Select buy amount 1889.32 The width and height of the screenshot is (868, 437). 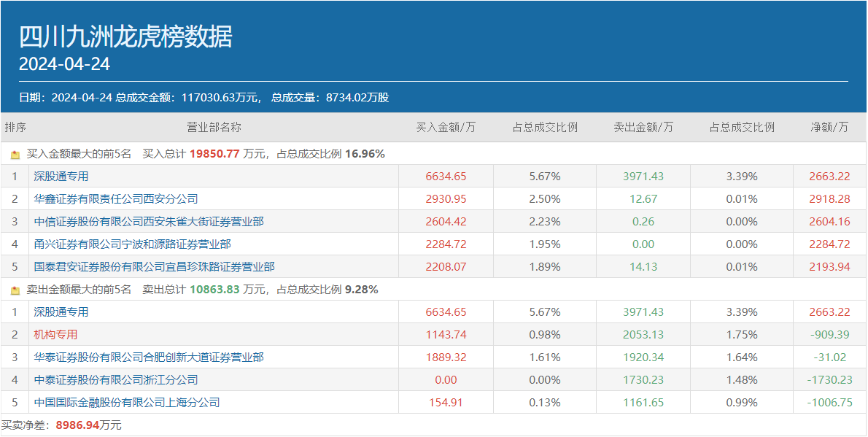point(446,357)
